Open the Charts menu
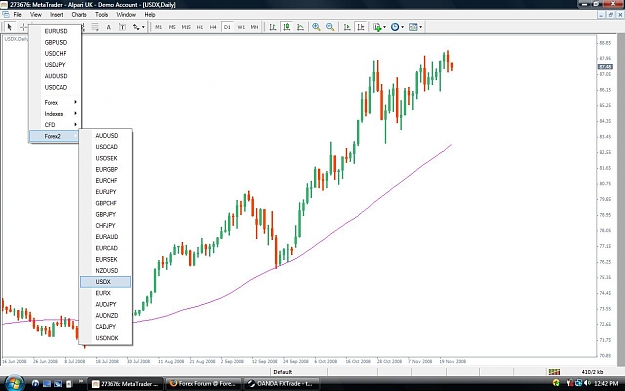Viewport: 625px width, 391px height. click(x=79, y=15)
